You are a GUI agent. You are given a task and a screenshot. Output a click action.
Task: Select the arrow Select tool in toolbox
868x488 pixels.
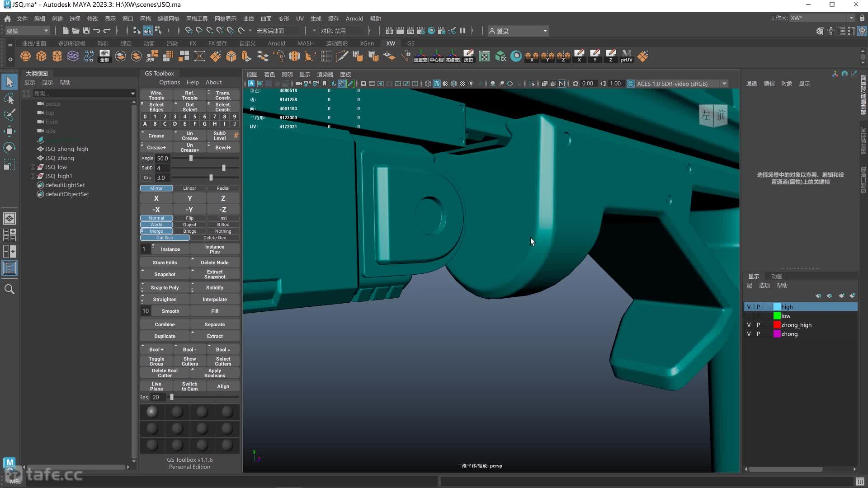[9, 82]
